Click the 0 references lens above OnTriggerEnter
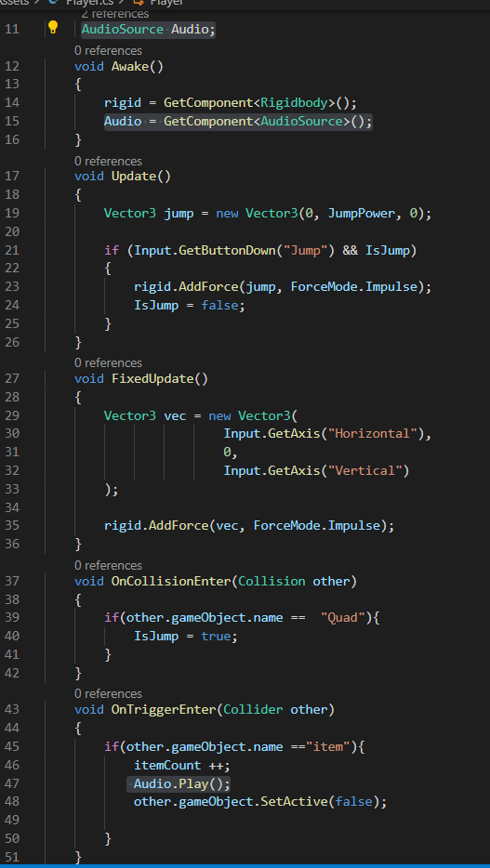This screenshot has height=868, width=490. 109,693
